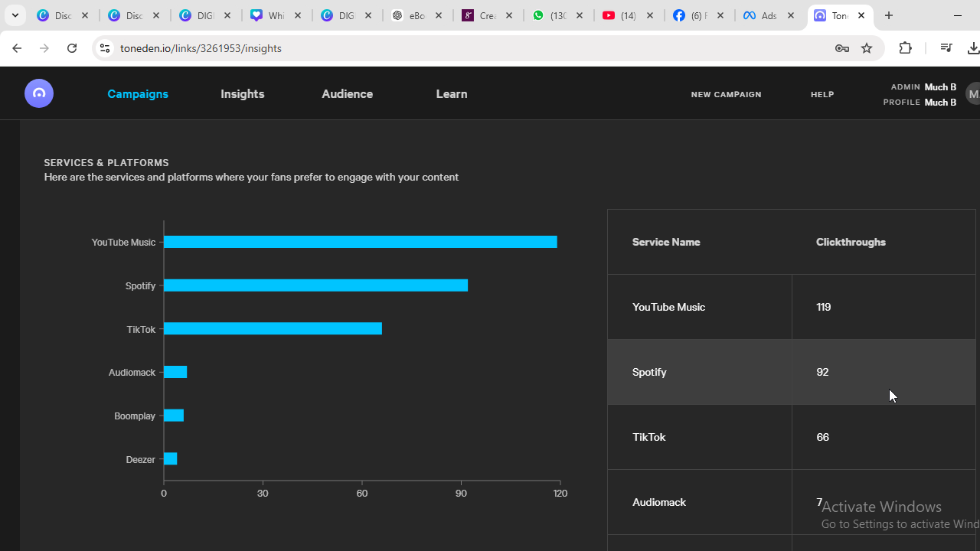Select the Spotify cell in the table
This screenshot has width=980, height=551.
pyautogui.click(x=700, y=372)
